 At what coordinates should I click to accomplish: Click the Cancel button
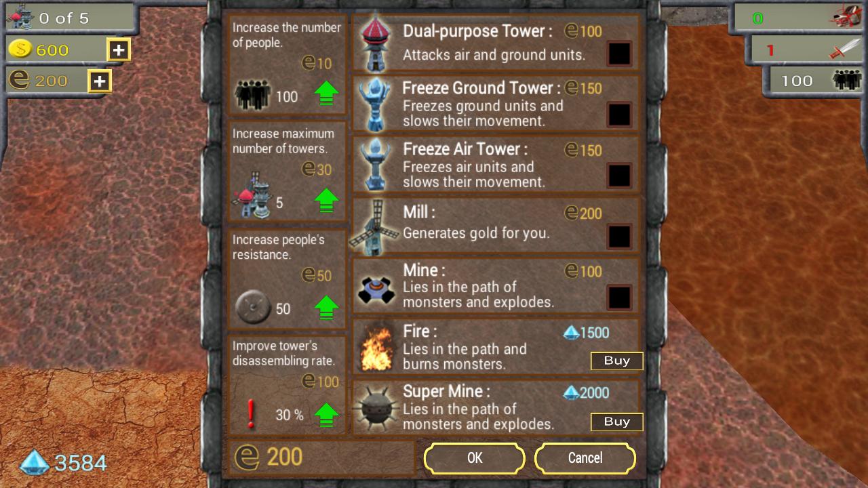coord(585,458)
